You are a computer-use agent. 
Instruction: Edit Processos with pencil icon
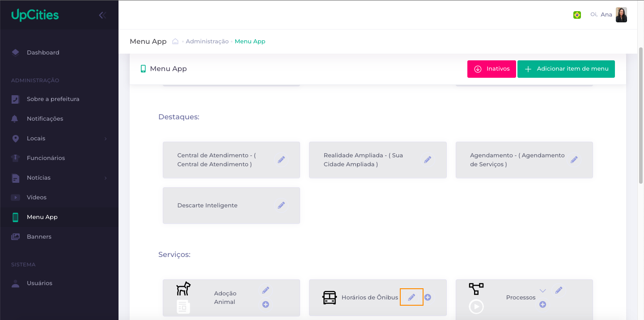pos(559,290)
